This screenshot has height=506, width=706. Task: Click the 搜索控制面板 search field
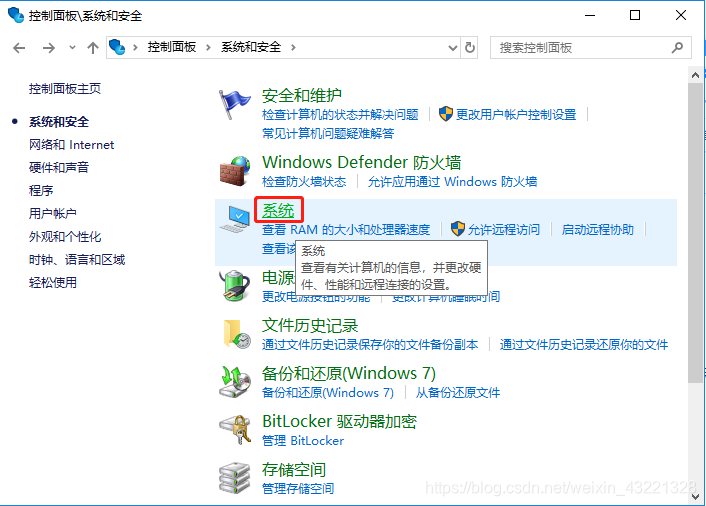point(590,47)
